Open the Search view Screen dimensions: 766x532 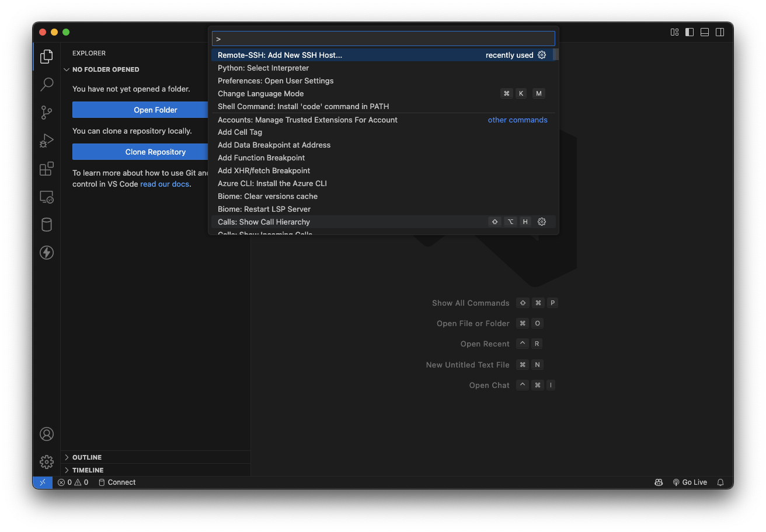47,84
